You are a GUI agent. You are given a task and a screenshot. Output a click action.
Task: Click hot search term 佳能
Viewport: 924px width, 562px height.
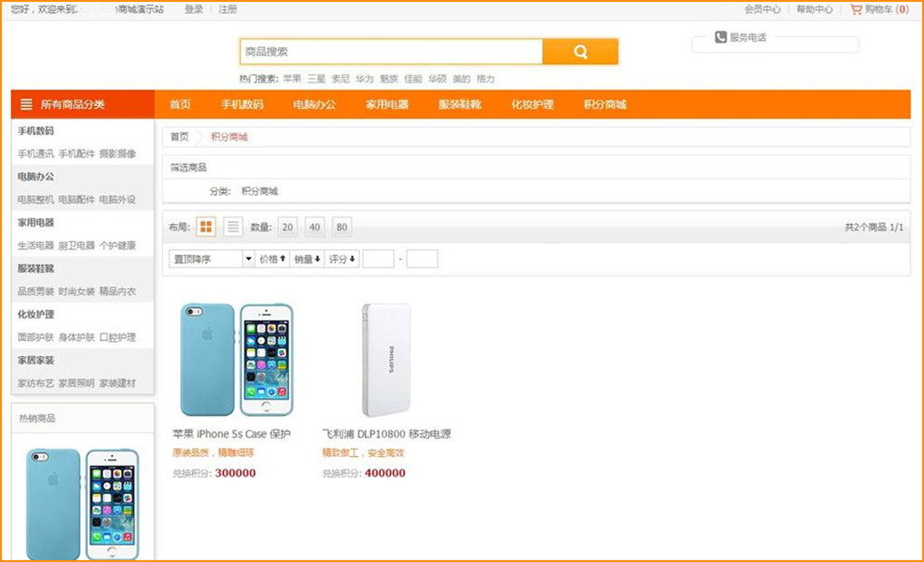pyautogui.click(x=413, y=79)
